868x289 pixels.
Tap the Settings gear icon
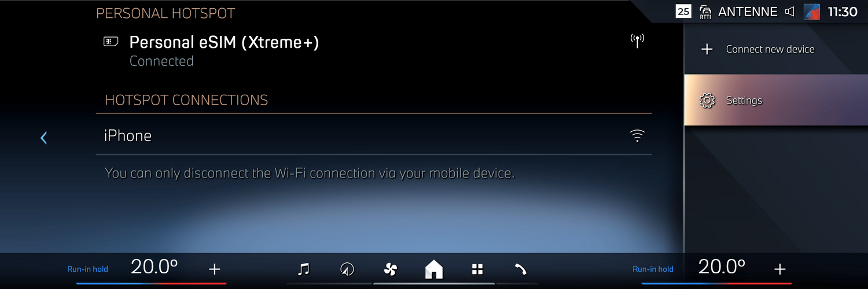coord(707,101)
